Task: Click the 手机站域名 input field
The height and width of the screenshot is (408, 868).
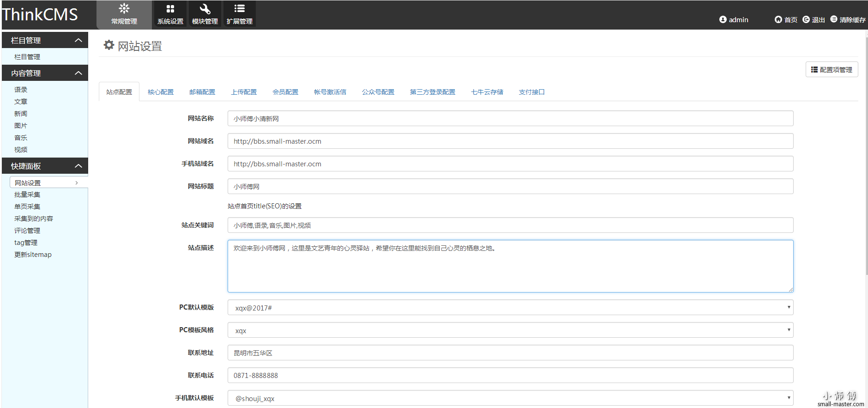Action: tap(510, 164)
